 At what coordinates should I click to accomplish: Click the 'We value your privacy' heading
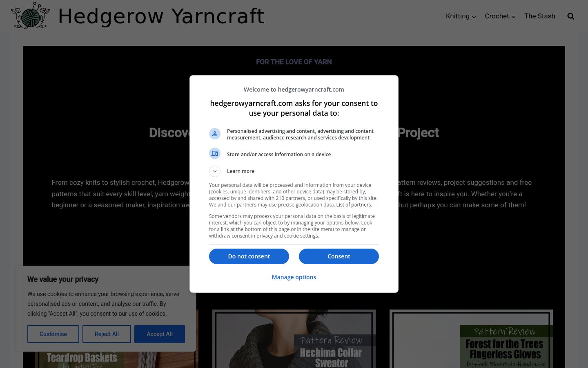[63, 279]
